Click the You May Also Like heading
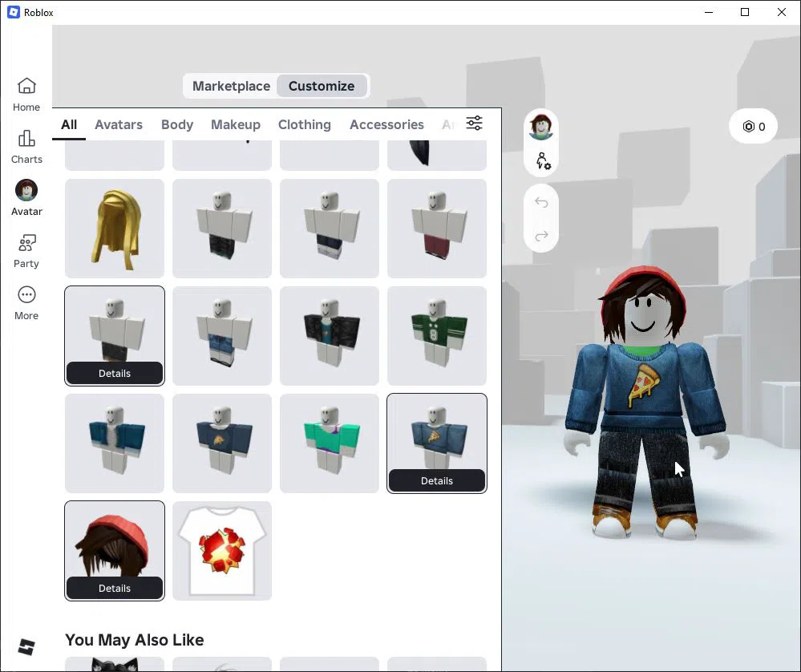 pyautogui.click(x=135, y=640)
